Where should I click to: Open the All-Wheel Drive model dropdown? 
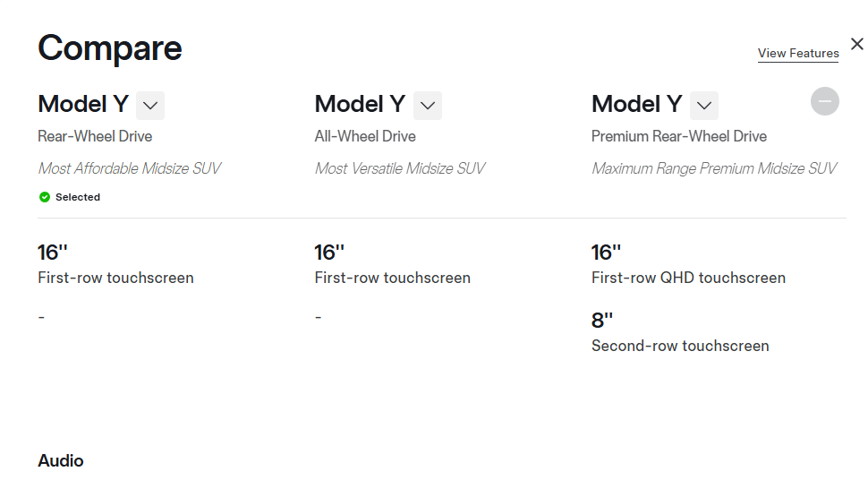click(x=428, y=106)
